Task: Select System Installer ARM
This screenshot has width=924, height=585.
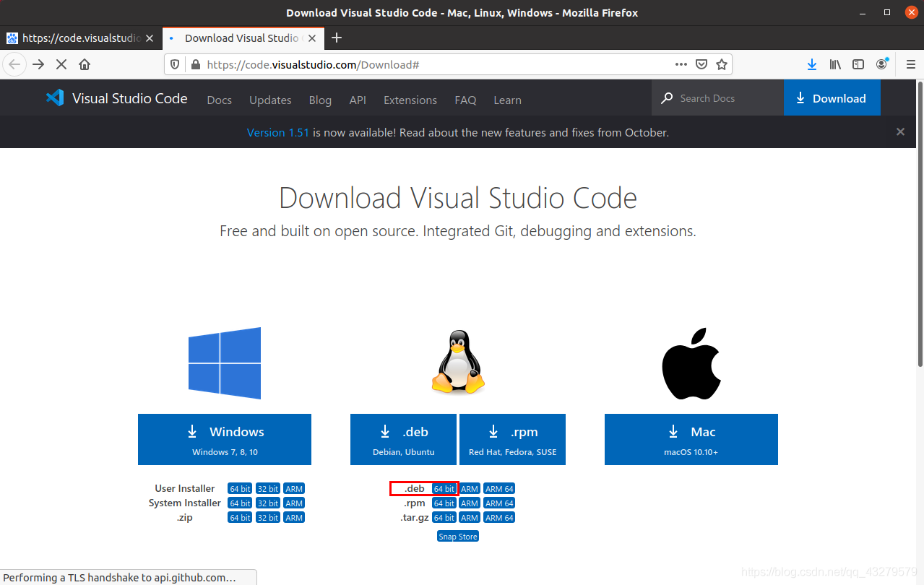Action: 294,503
